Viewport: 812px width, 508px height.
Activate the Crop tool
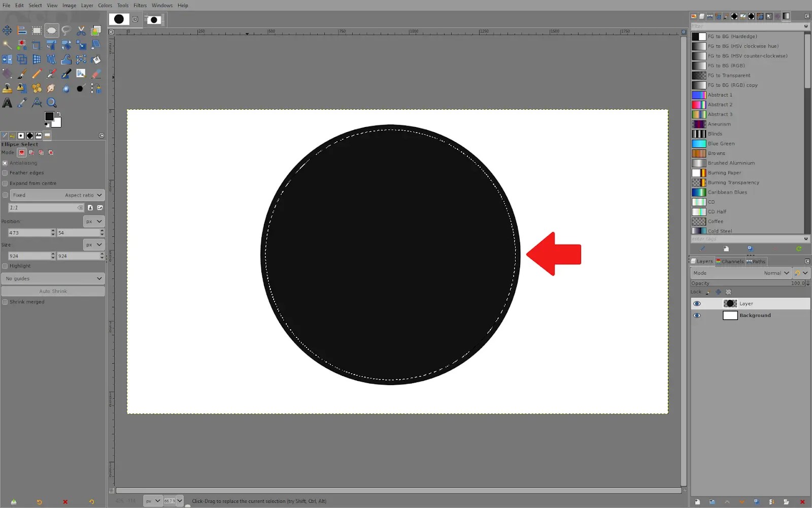[x=36, y=45]
